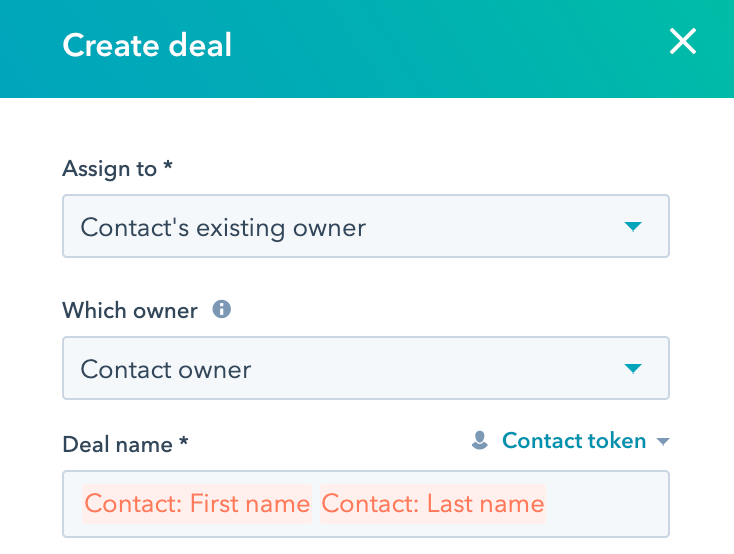
Task: Click the required asterisk next to Assign to
Action: 167,168
